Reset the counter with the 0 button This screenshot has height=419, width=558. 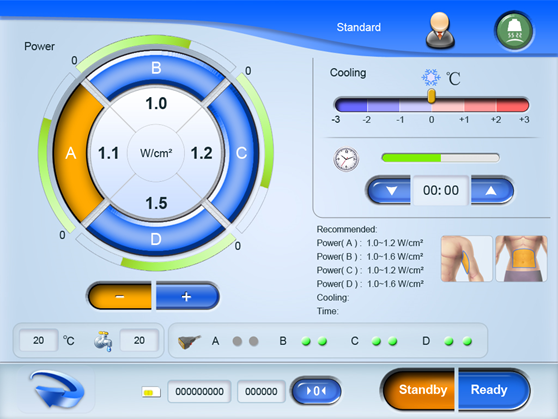tap(316, 391)
